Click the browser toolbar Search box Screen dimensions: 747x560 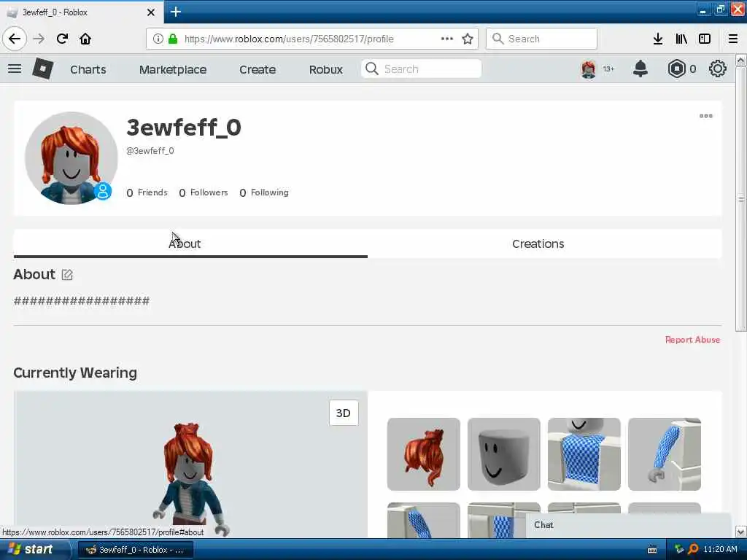coord(541,39)
